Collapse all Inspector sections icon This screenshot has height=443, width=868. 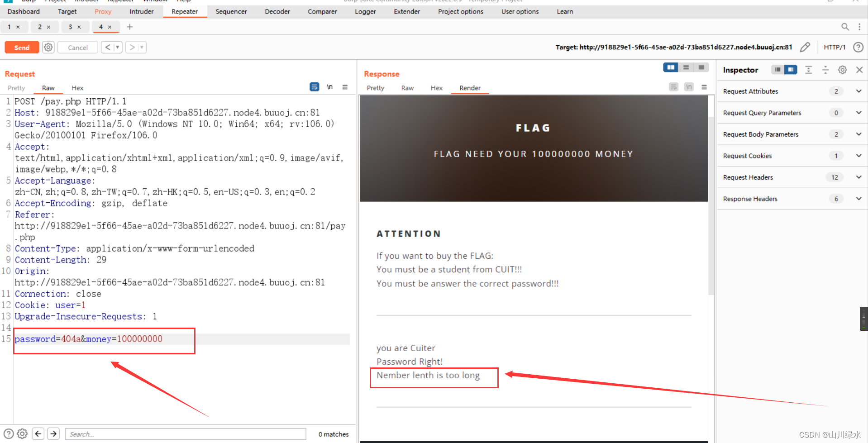click(825, 70)
